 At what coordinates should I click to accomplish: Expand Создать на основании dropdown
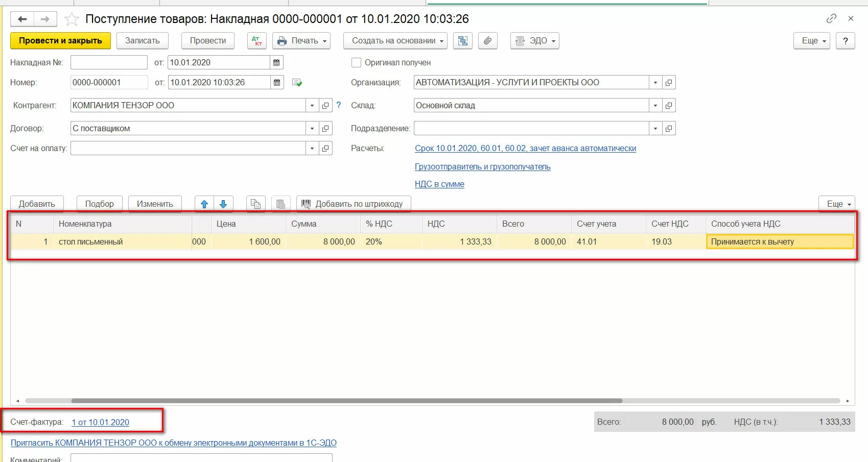[x=395, y=41]
